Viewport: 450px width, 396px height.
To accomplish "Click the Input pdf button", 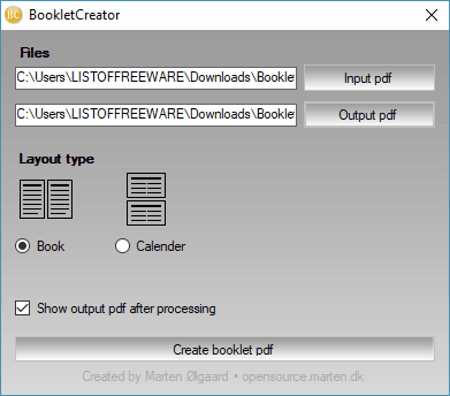I will point(369,78).
